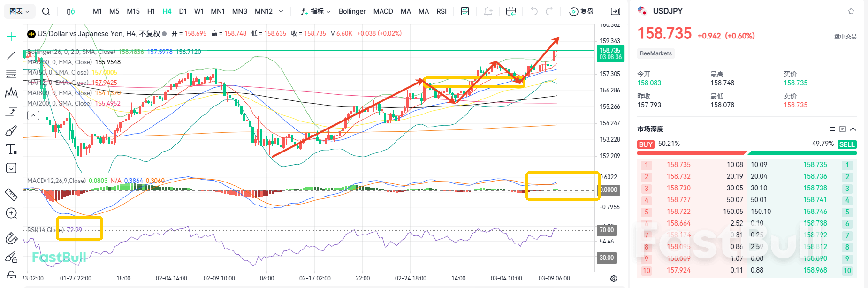The width and height of the screenshot is (868, 288).
Task: Switch to D1 timeframe
Action: tap(183, 11)
